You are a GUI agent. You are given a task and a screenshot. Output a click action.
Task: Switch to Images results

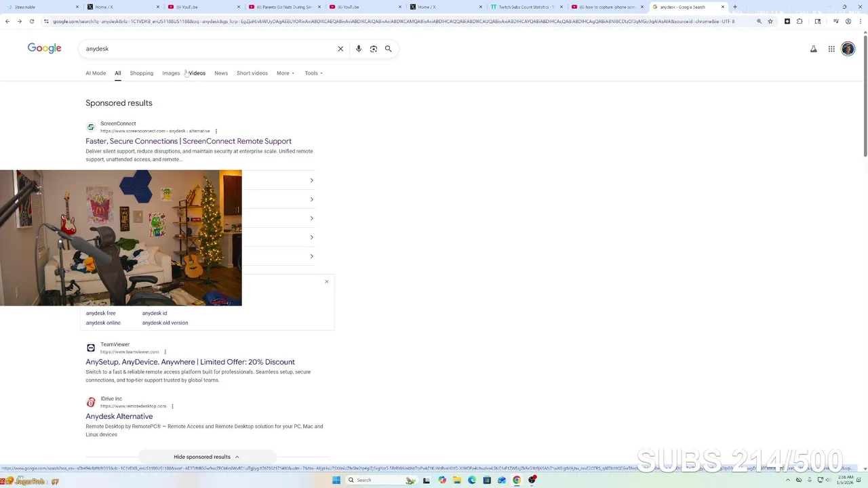pos(171,73)
